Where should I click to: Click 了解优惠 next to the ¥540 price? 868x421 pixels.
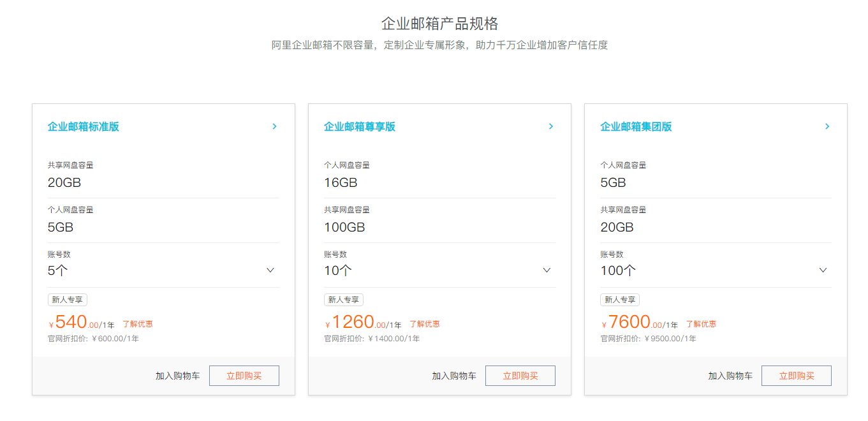tap(138, 324)
